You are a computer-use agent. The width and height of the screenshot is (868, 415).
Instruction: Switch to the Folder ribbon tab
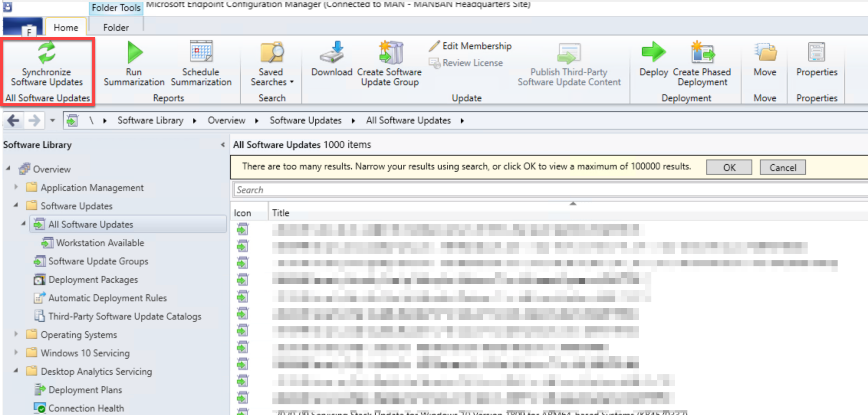(115, 27)
